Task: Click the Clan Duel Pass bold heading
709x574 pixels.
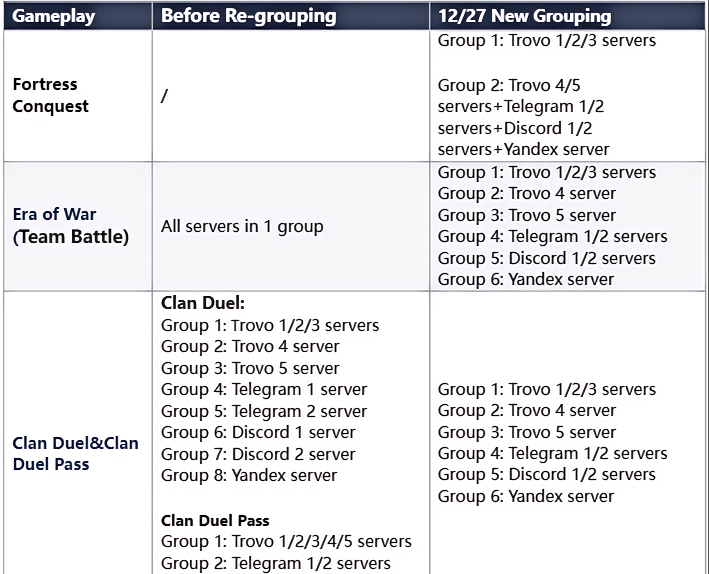Action: point(215,521)
